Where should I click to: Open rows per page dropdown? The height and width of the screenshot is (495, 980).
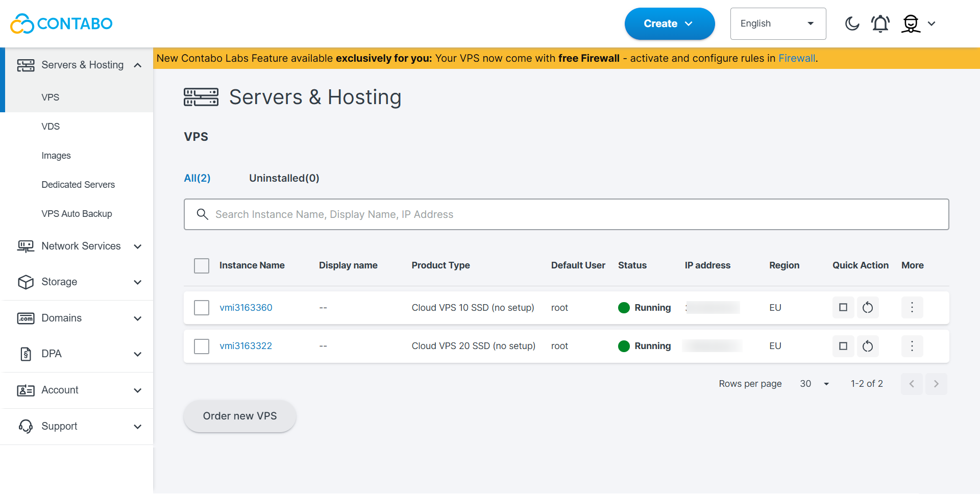(x=815, y=384)
